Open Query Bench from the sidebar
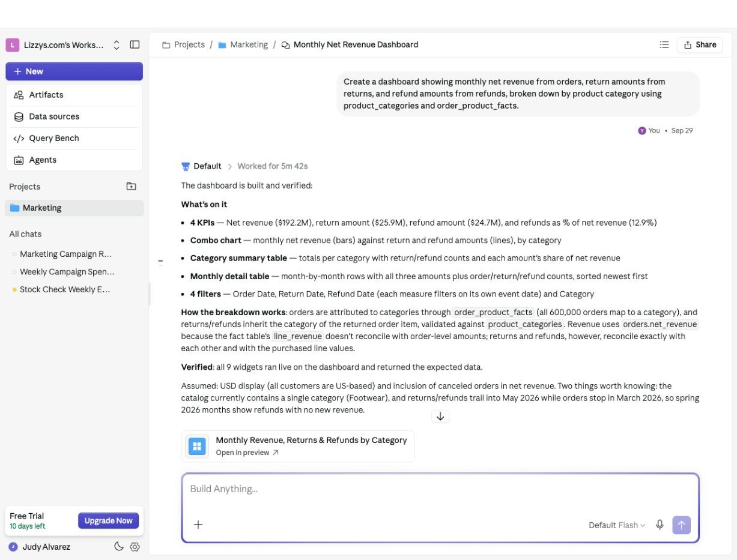The image size is (737, 560). click(x=74, y=138)
